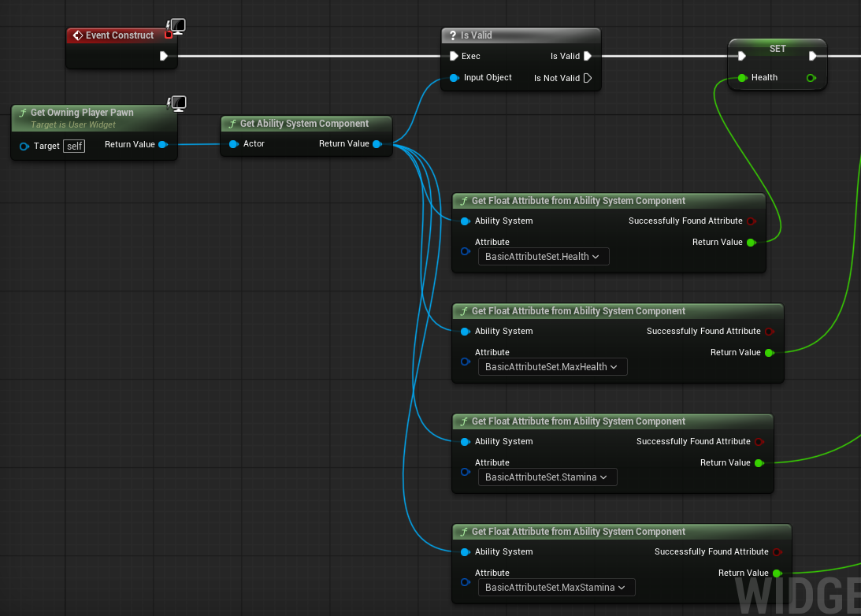This screenshot has width=861, height=616.
Task: Click the Health input pin on SET node
Action: coord(742,78)
